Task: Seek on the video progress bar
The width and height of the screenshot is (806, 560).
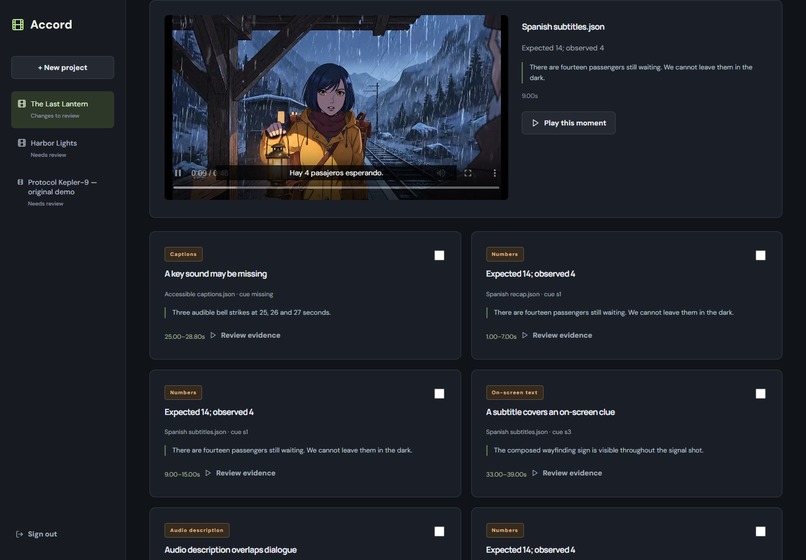Action: 336,188
